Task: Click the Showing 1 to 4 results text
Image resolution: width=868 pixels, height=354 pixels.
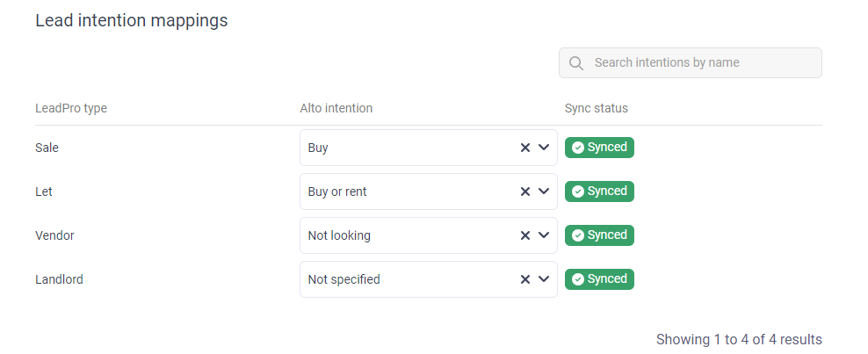Action: point(739,339)
